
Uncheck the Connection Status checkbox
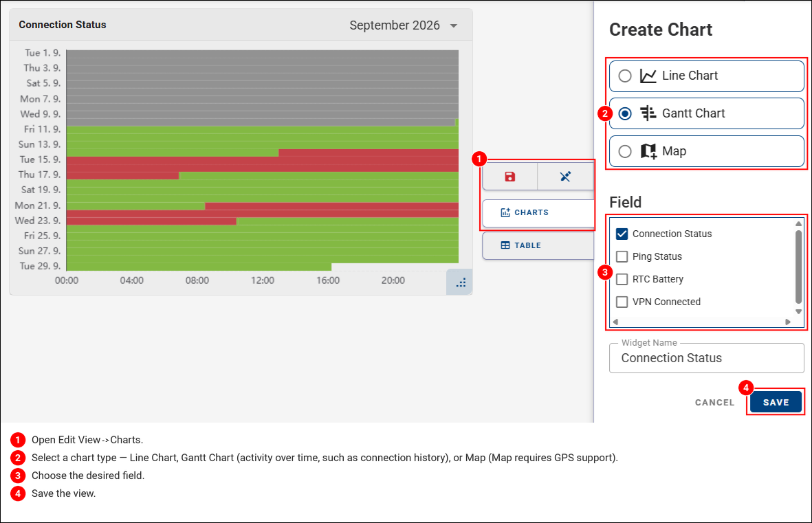point(622,234)
